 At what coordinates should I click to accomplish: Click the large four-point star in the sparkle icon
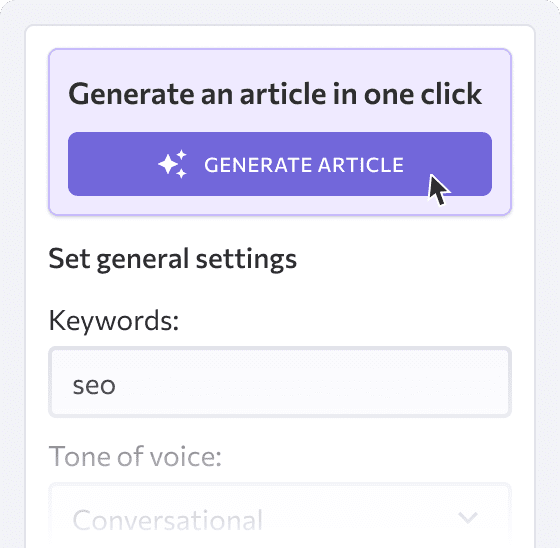pyautogui.click(x=169, y=165)
